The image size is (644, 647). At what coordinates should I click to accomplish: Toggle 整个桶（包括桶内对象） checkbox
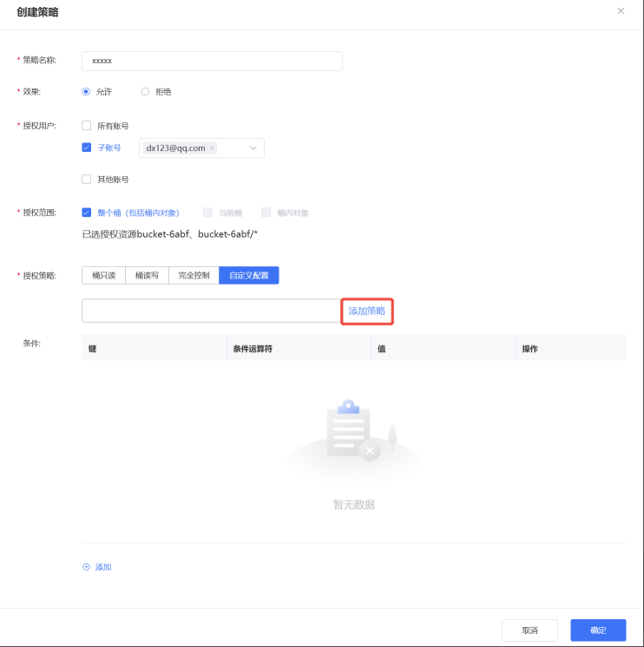click(86, 212)
